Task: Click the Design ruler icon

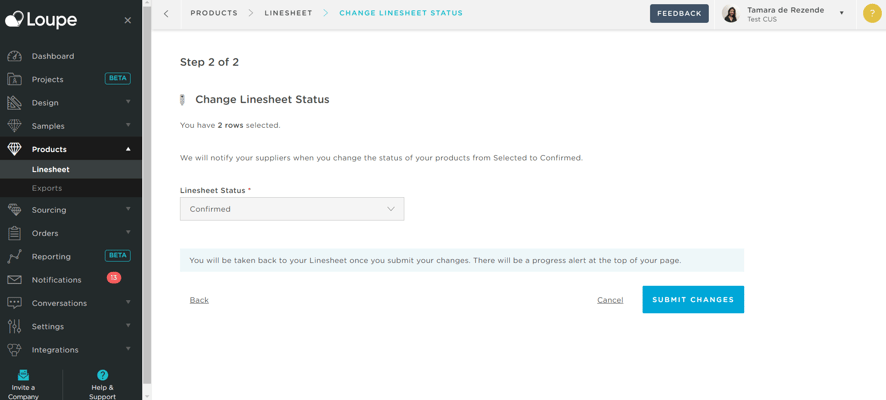Action: [14, 103]
